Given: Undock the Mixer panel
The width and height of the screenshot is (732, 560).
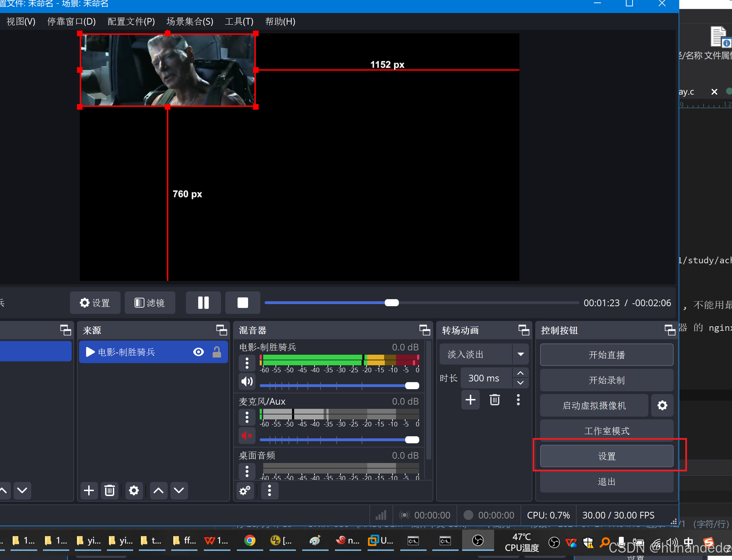Looking at the screenshot, I should click(425, 330).
